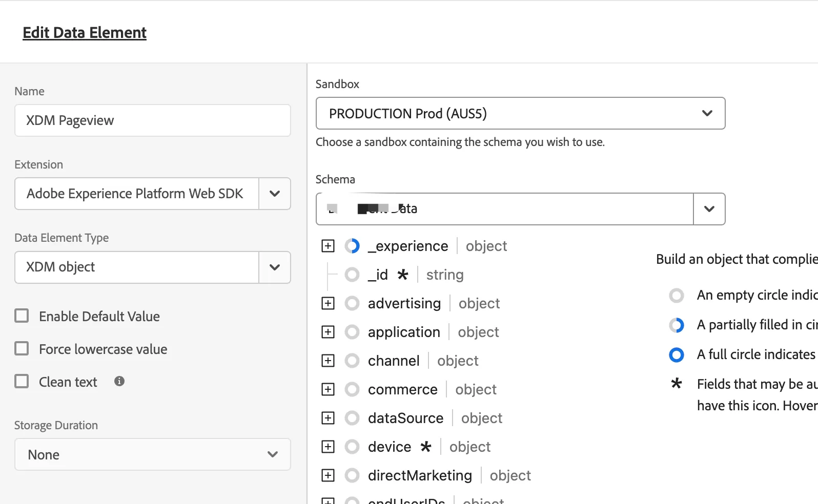Open the Data Element Type dropdown arrow
The height and width of the screenshot is (504, 818).
[275, 267]
